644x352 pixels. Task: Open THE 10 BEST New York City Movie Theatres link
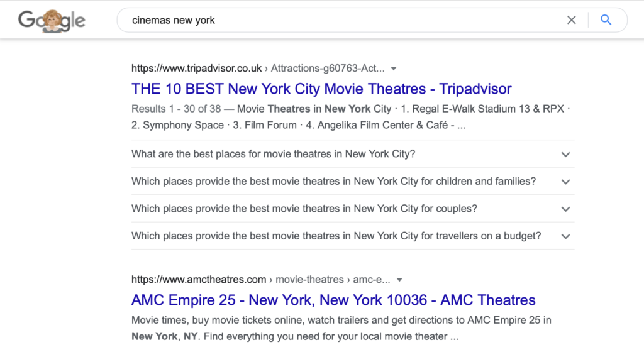[321, 89]
